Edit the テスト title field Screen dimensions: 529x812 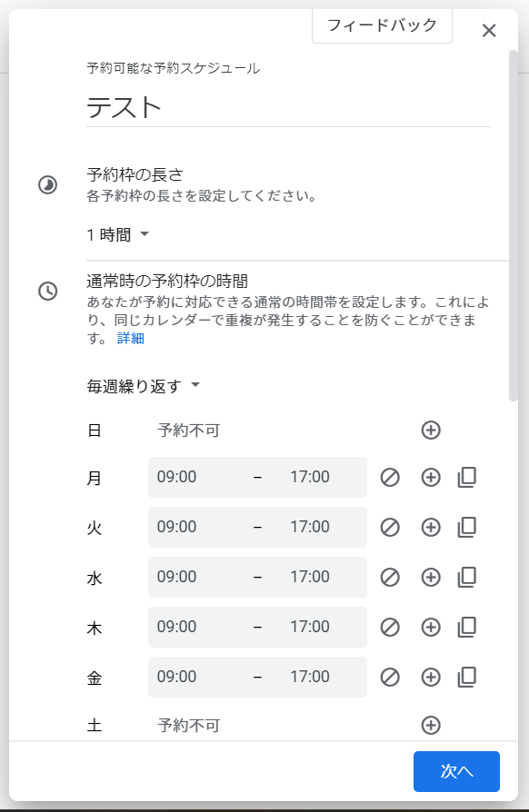pos(288,108)
